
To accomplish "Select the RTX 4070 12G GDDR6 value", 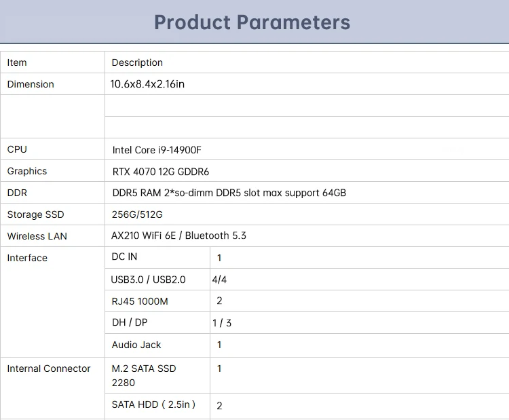I will coord(161,172).
